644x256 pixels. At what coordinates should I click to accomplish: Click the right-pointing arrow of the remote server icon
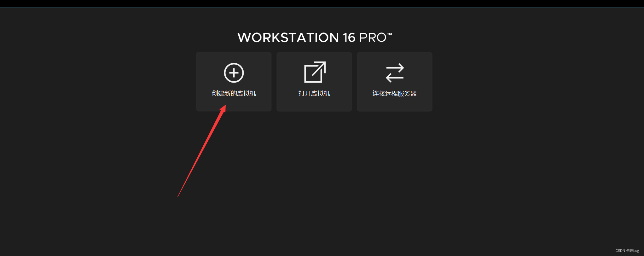pos(395,68)
